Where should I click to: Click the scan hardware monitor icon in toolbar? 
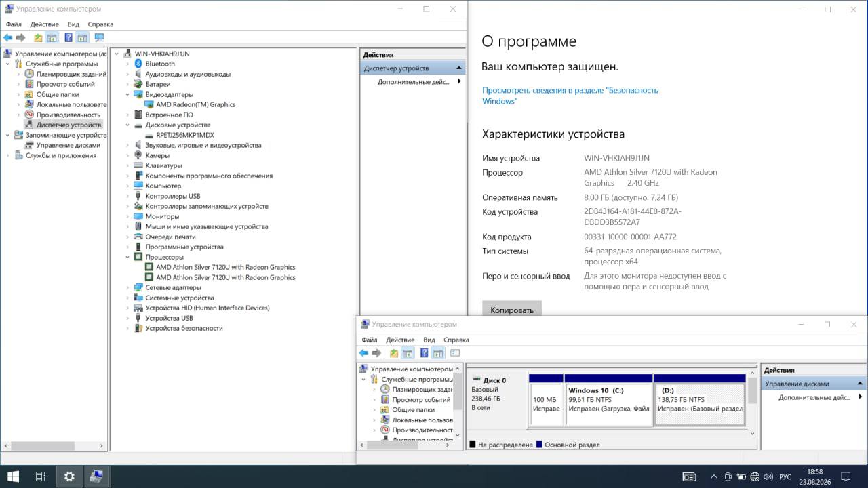pos(99,38)
